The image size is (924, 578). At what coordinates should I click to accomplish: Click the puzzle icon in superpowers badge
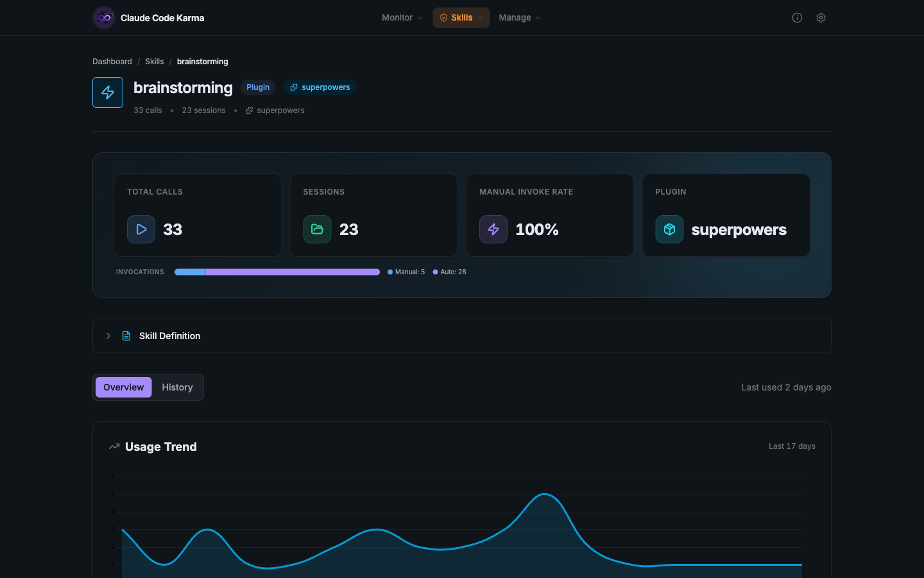click(294, 87)
